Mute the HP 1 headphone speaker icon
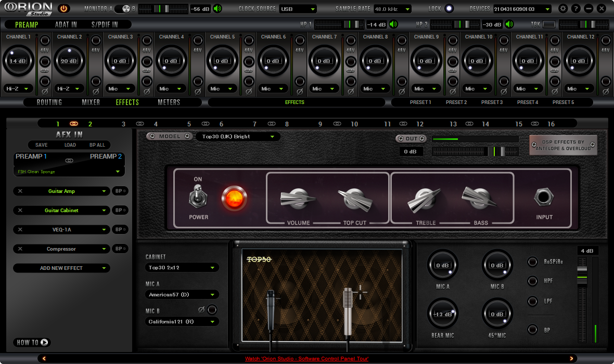This screenshot has height=364, width=614. (393, 24)
